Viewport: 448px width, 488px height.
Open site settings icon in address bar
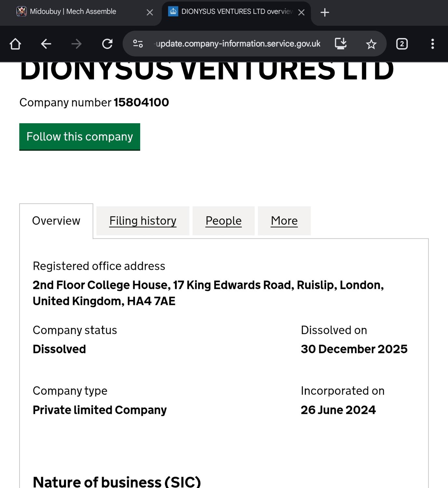[138, 44]
